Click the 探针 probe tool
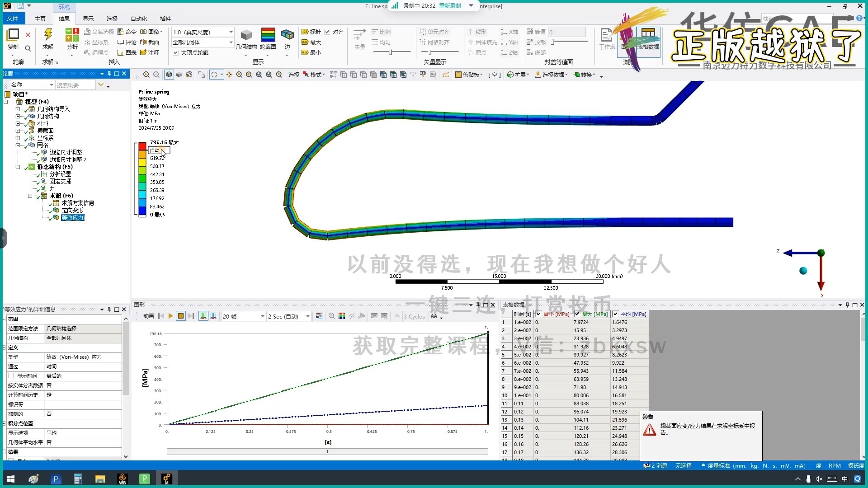868x488 pixels. [311, 32]
